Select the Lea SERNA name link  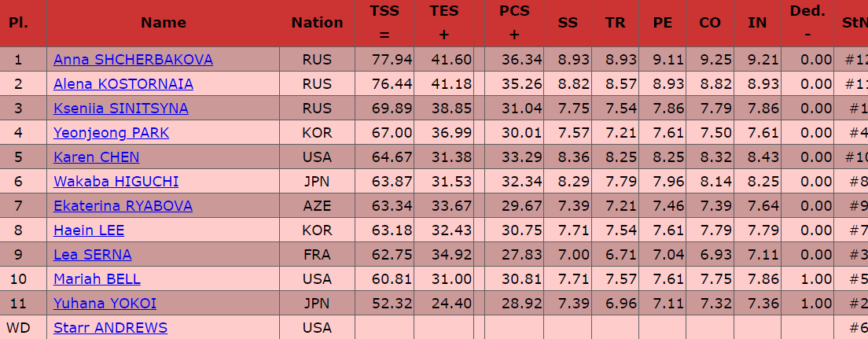tap(93, 255)
